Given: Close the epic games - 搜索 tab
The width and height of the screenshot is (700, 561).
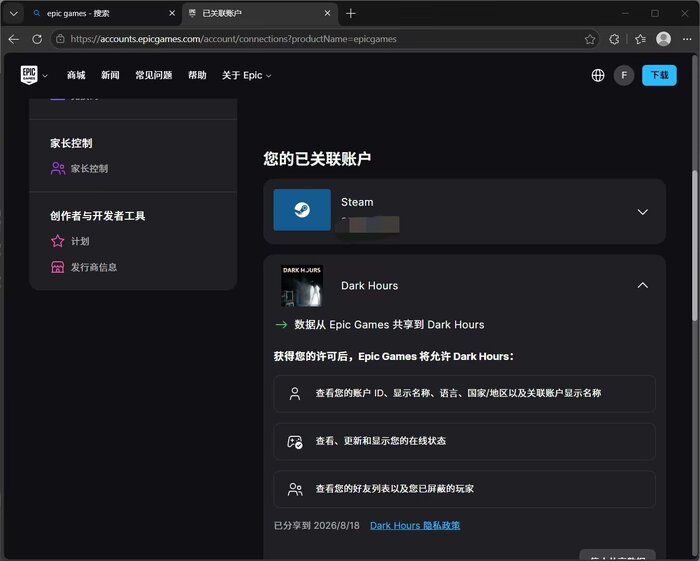Looking at the screenshot, I should point(172,13).
